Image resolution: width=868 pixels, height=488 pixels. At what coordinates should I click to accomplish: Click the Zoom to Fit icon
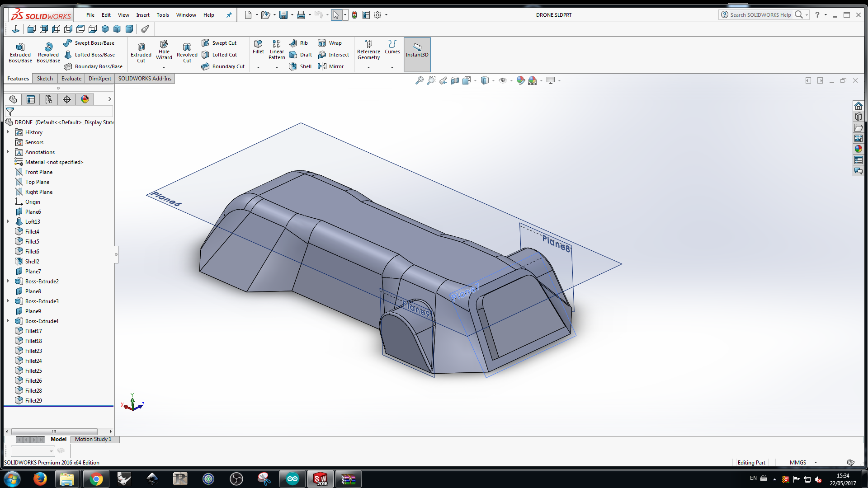420,80
